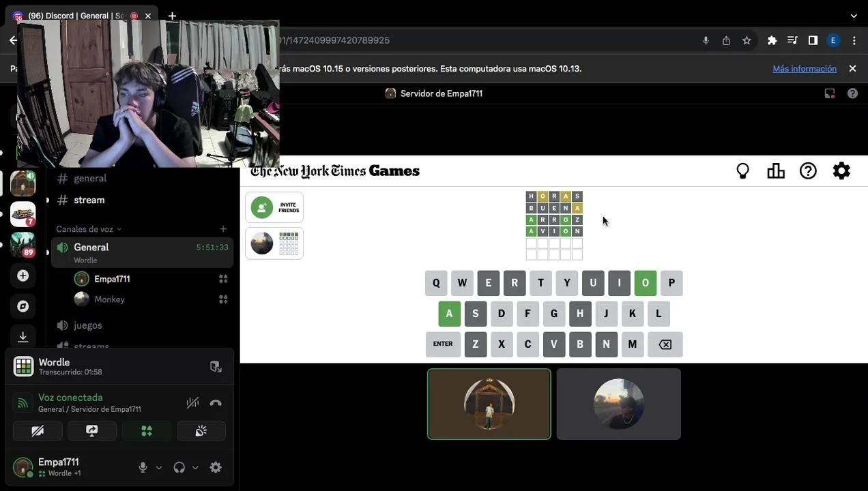Click the G key on Wordle keyboard
Image resolution: width=868 pixels, height=491 pixels.
[553, 314]
